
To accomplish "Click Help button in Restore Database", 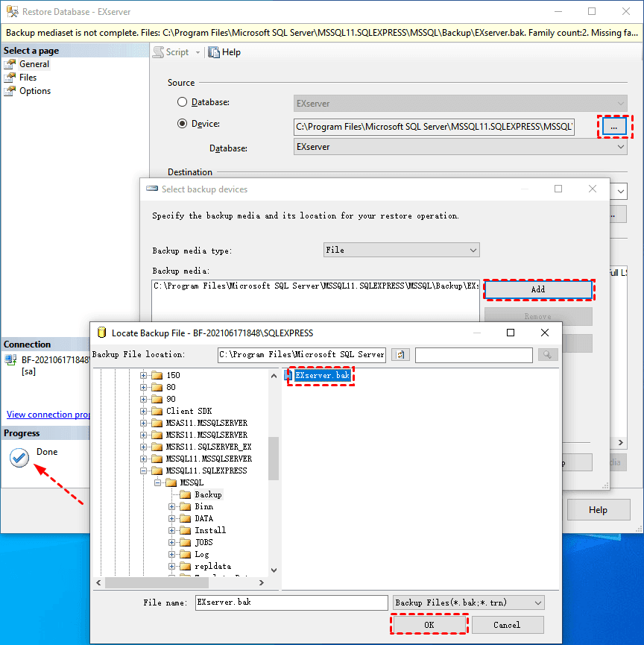I will [598, 510].
